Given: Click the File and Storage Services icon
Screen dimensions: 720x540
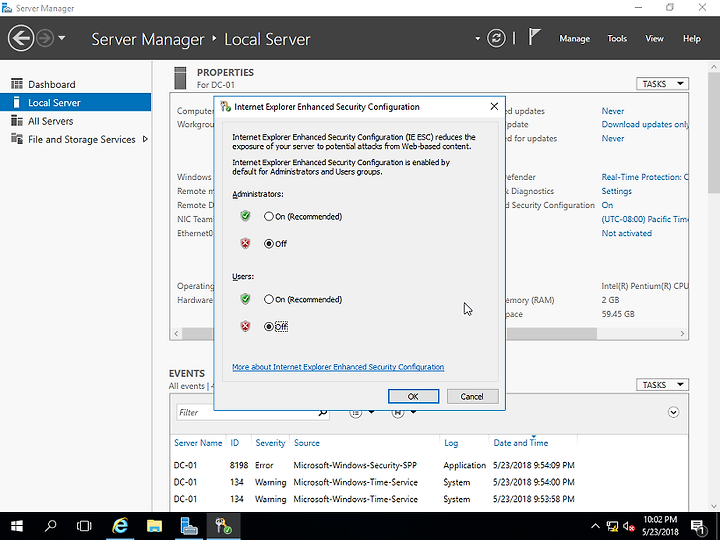Looking at the screenshot, I should [x=17, y=139].
